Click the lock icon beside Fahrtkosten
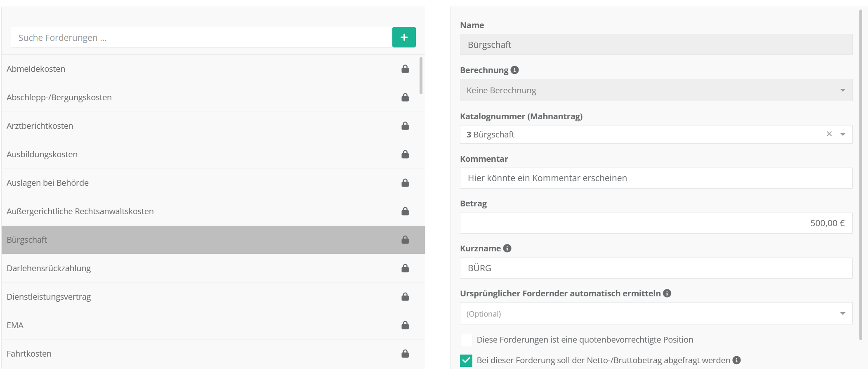The width and height of the screenshot is (868, 369). point(405,354)
